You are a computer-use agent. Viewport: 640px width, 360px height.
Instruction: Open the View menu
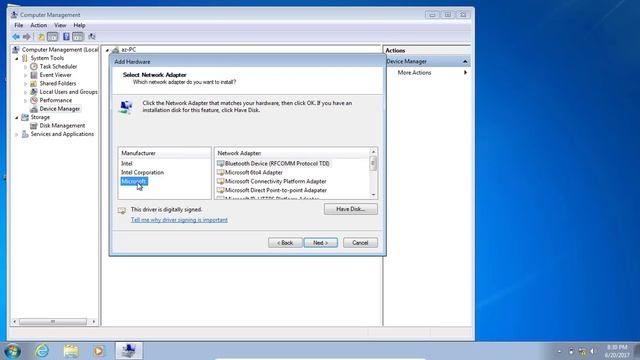click(60, 25)
